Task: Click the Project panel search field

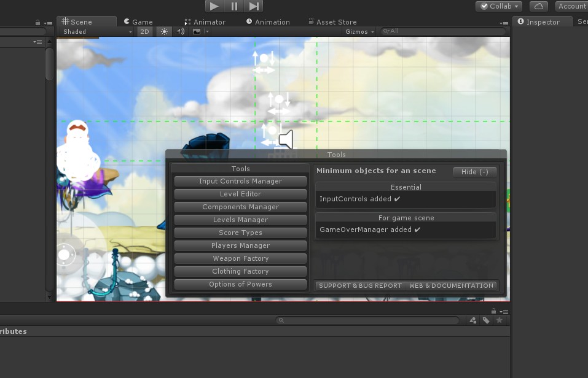Action: point(367,320)
